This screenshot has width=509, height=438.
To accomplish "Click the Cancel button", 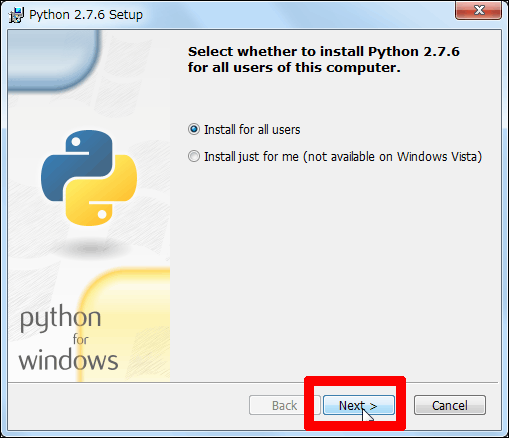I will (x=450, y=405).
